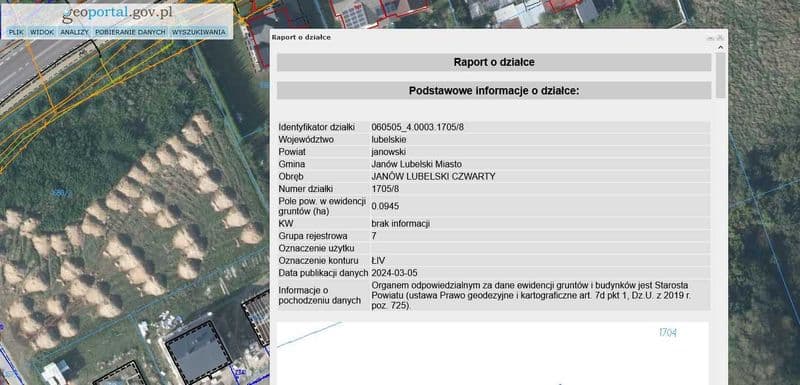Click the 'brak informacji' KW value
This screenshot has height=385, width=800.
pyautogui.click(x=401, y=223)
